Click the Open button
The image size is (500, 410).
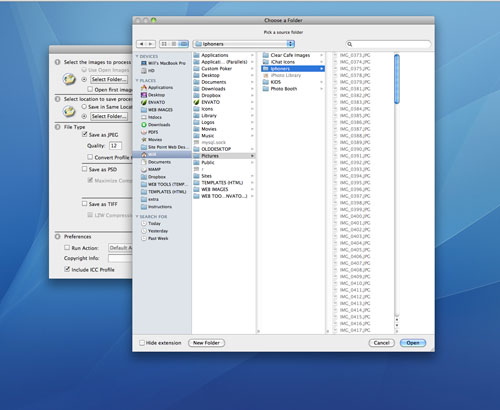tap(413, 343)
